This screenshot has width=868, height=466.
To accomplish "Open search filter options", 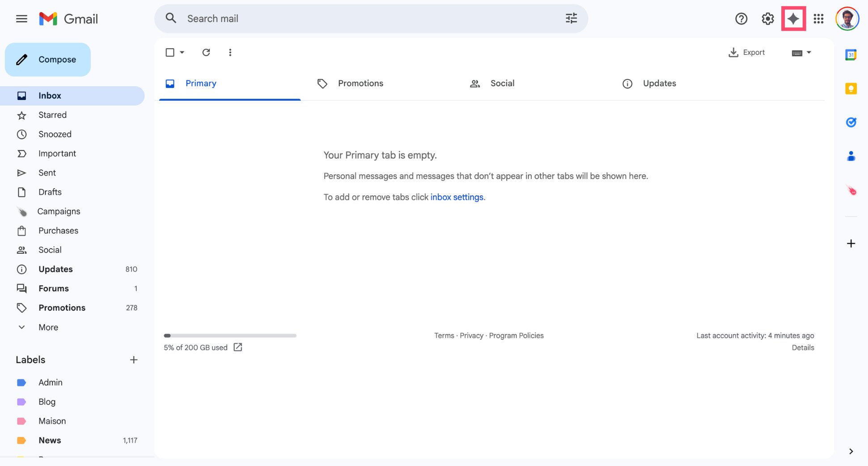I will click(571, 18).
